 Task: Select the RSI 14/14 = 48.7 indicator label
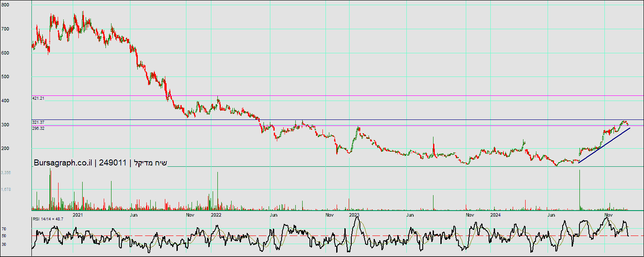48,219
